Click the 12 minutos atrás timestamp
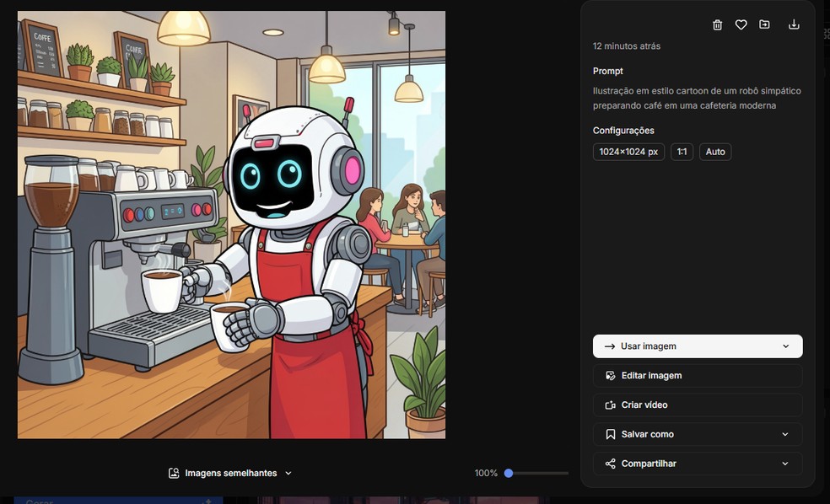The width and height of the screenshot is (830, 504). point(627,46)
